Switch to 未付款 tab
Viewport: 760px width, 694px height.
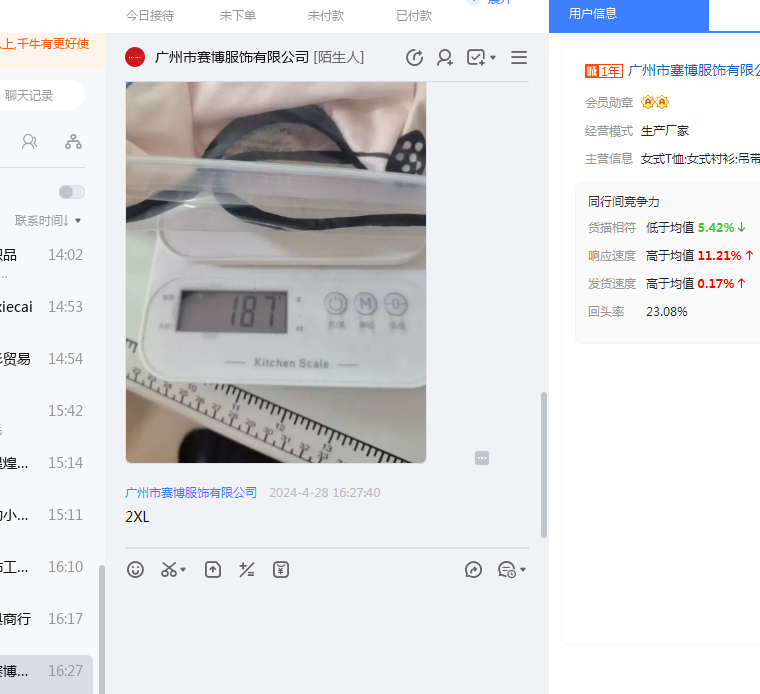click(x=326, y=16)
